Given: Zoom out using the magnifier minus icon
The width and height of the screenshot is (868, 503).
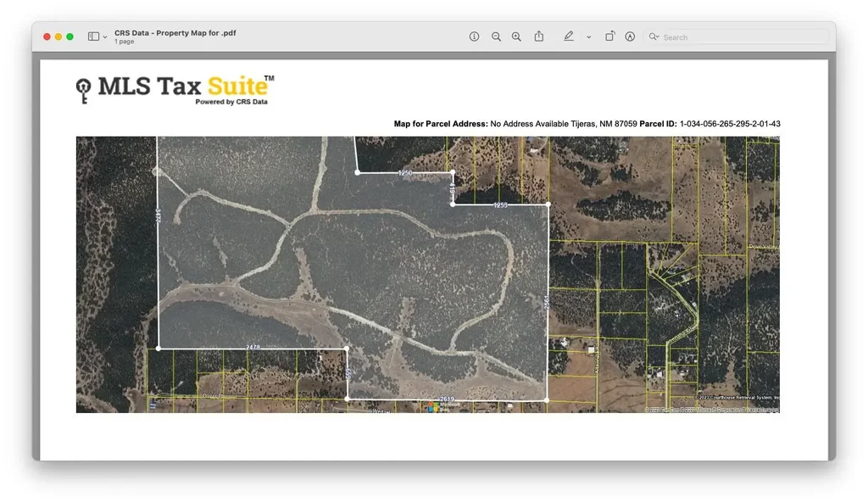Looking at the screenshot, I should pyautogui.click(x=496, y=36).
